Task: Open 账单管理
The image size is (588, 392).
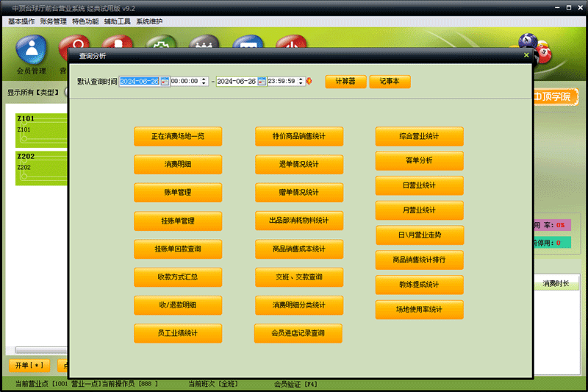Action: coord(178,193)
